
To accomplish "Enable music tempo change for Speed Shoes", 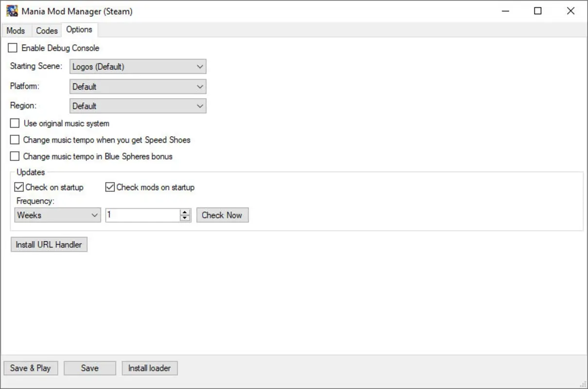I will [x=15, y=140].
